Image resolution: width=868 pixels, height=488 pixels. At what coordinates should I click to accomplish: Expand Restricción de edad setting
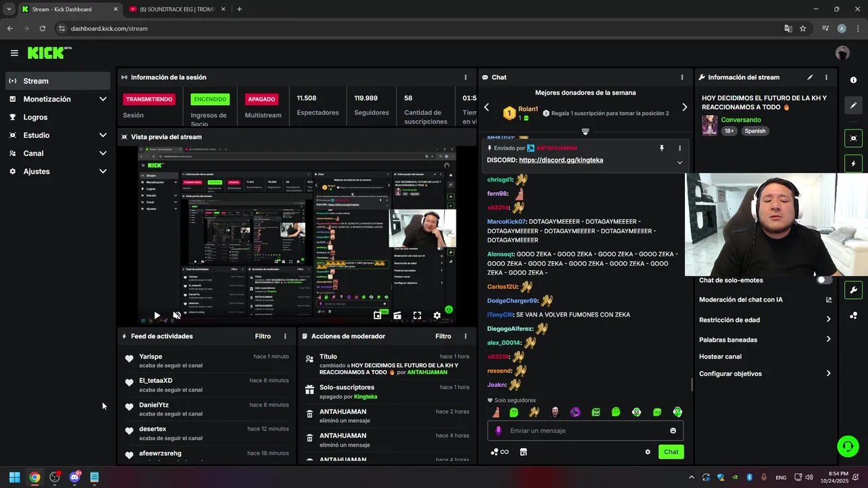(x=765, y=320)
